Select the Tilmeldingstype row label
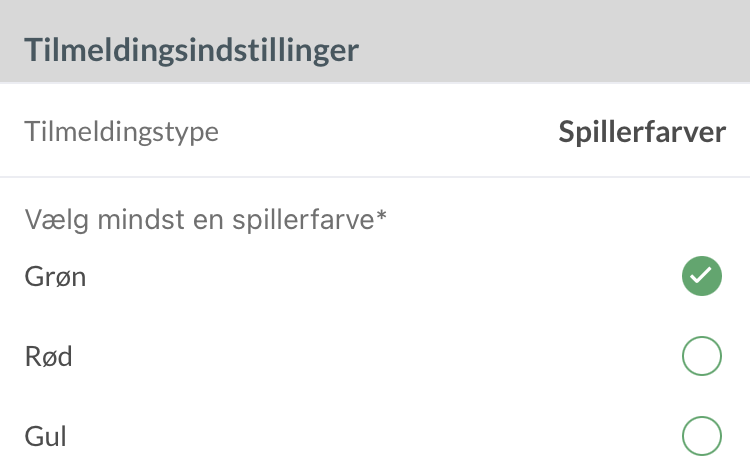This screenshot has height=472, width=750. pos(121,132)
